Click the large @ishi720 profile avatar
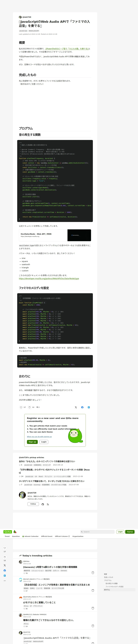 pos(22,495)
